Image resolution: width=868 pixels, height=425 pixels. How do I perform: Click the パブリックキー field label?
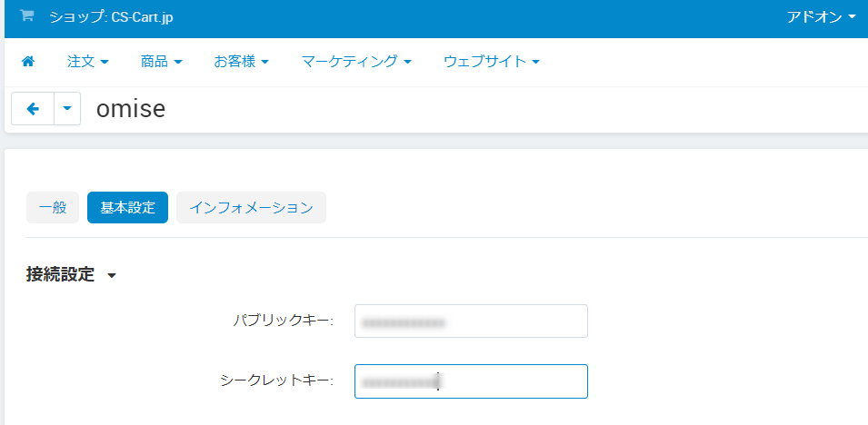pyautogui.click(x=284, y=321)
